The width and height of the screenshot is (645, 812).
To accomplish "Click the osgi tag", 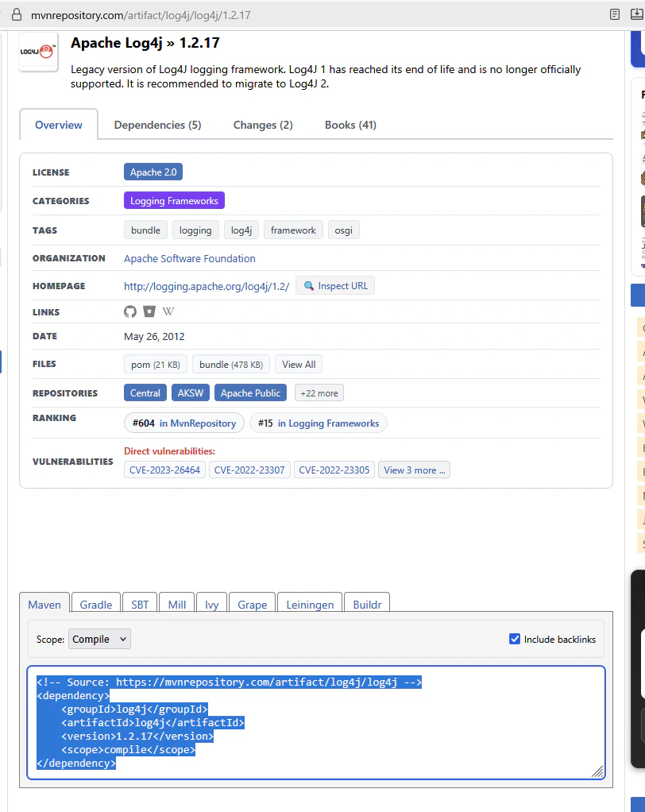I will (343, 230).
